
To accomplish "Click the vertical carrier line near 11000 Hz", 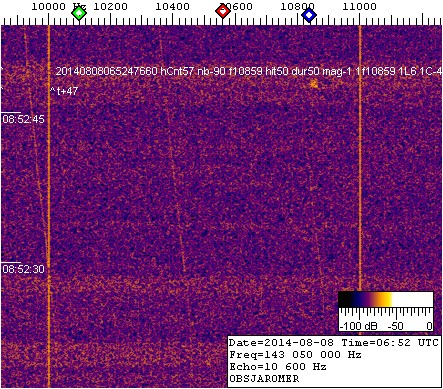I will [x=360, y=158].
